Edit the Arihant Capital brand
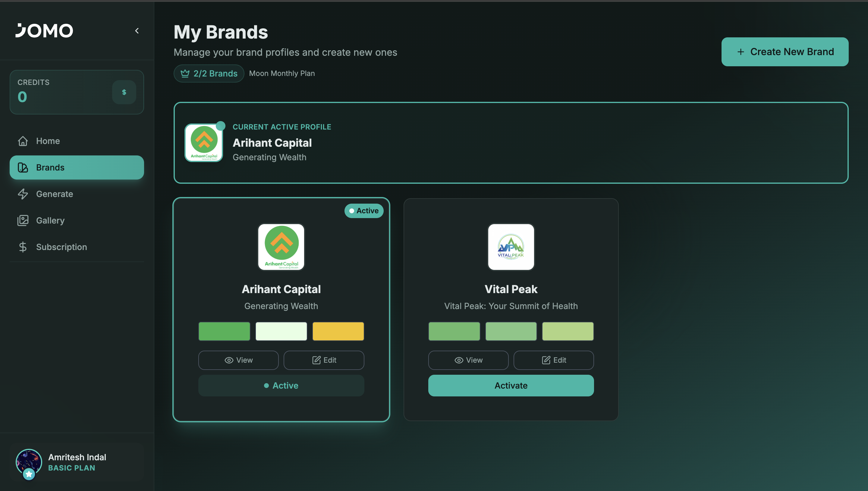 [x=323, y=360]
